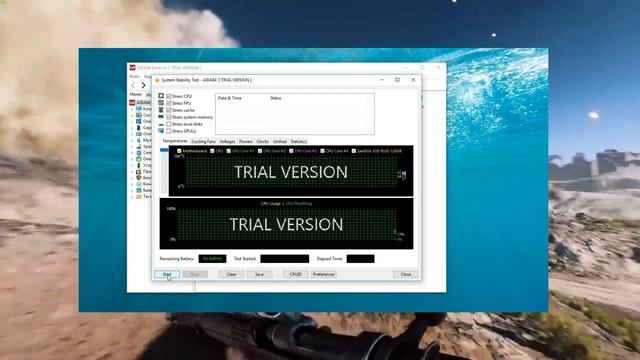This screenshot has width=640, height=360.
Task: Select the DirectX Xbox icon in tree
Action: (x=139, y=159)
